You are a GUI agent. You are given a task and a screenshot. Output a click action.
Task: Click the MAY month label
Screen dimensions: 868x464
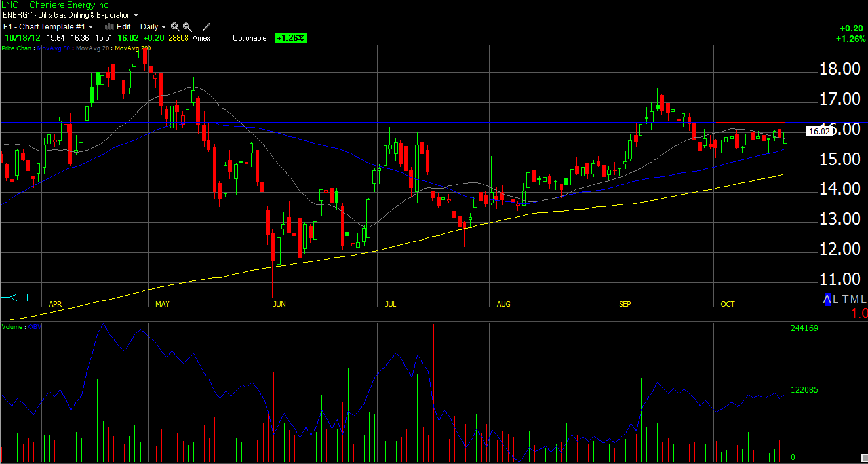point(162,304)
